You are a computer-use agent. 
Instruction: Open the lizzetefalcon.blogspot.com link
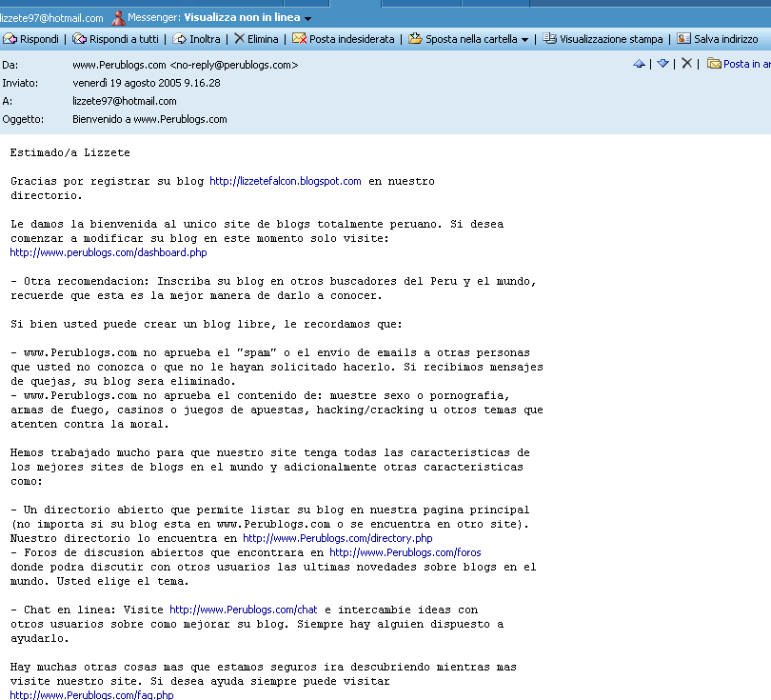(286, 181)
